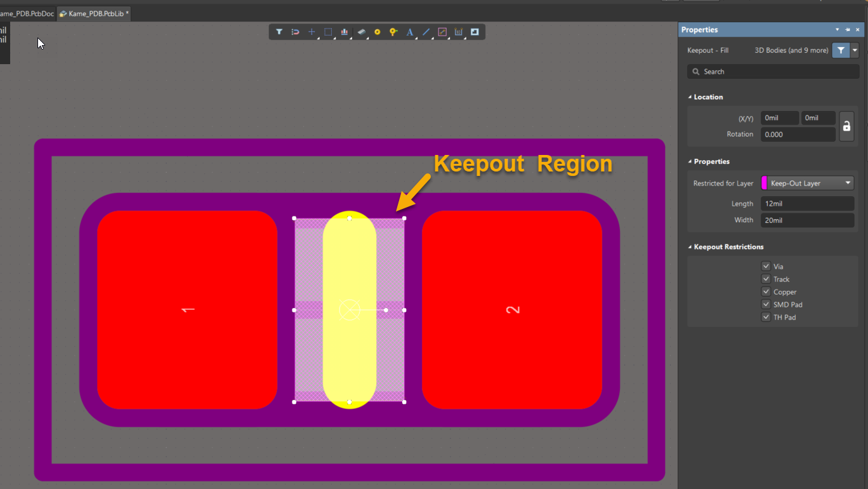Click the magnet snapping icon
Image resolution: width=868 pixels, height=489 pixels.
click(x=295, y=32)
